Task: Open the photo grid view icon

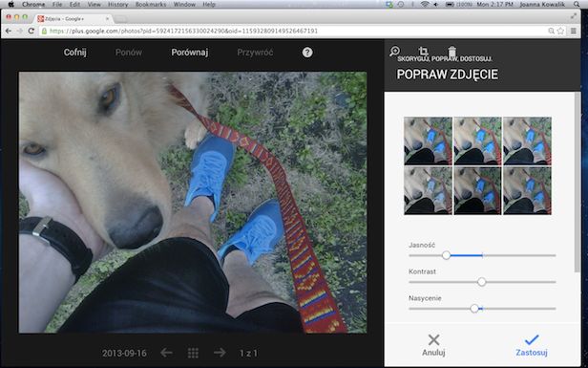Action: 193,353
